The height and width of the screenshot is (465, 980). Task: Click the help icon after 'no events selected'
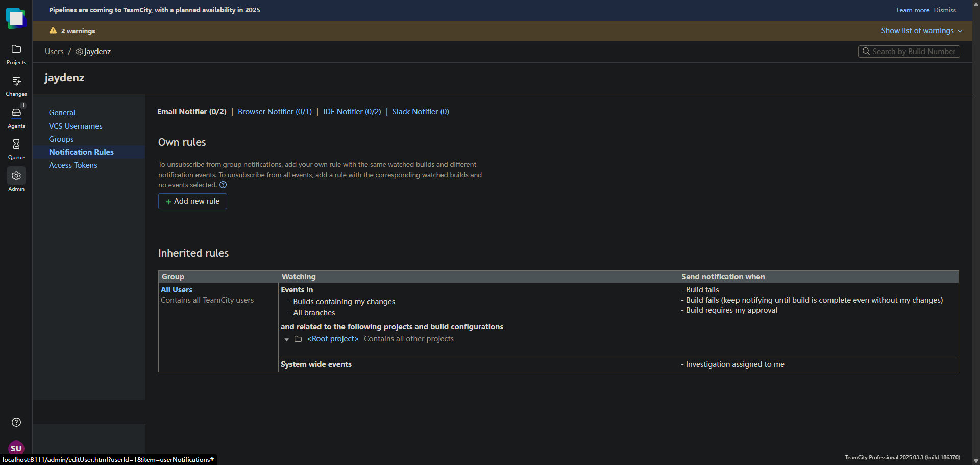click(223, 185)
